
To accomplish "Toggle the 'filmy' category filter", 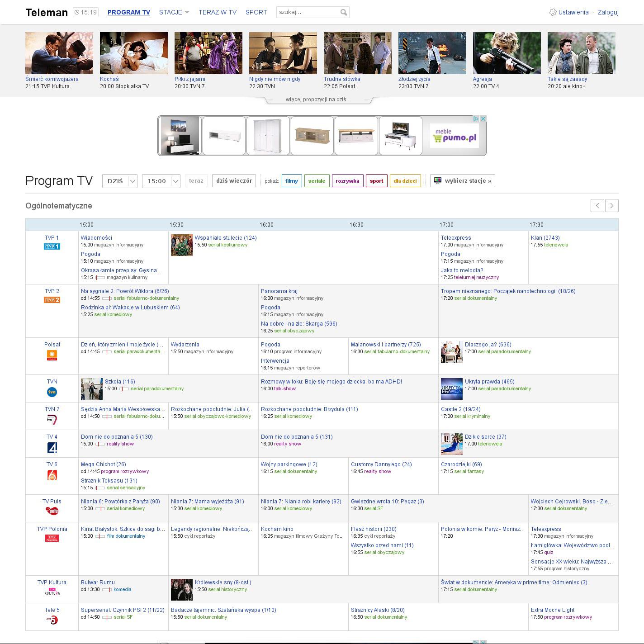I will click(x=292, y=181).
